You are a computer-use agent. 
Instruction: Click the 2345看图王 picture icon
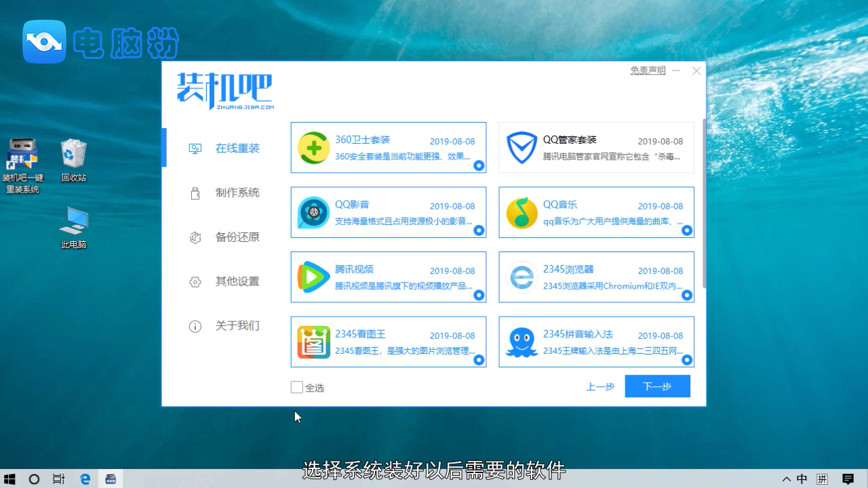[314, 342]
